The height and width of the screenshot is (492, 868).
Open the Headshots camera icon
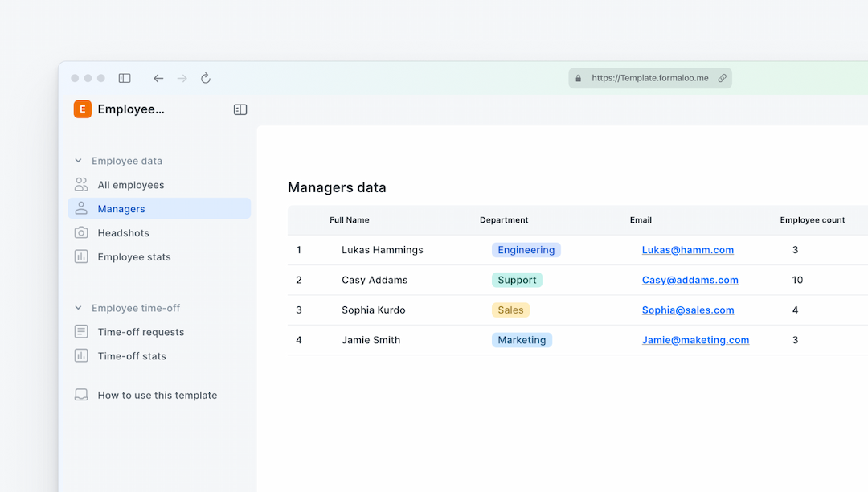pyautogui.click(x=80, y=232)
